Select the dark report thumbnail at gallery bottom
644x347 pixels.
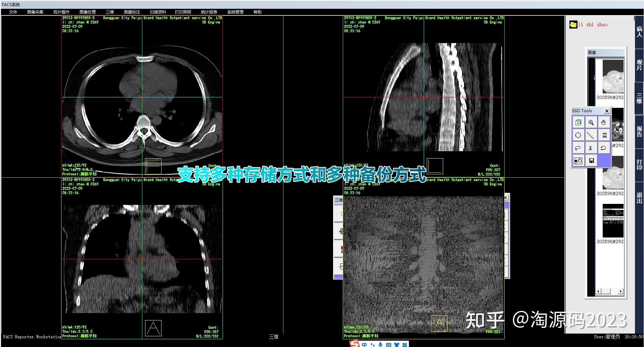click(613, 221)
